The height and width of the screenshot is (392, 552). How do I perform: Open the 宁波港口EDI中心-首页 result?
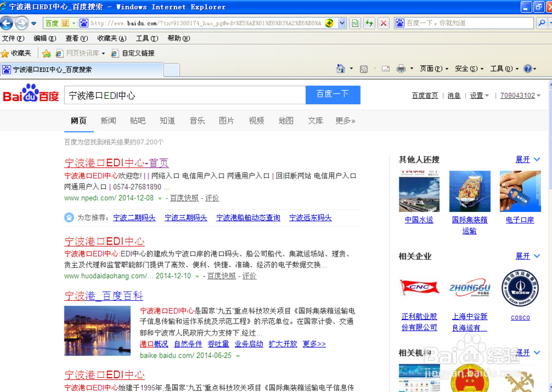point(116,163)
